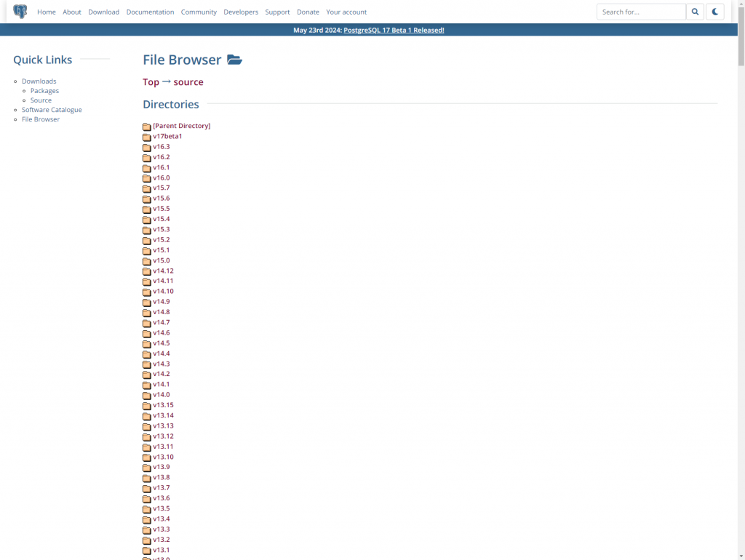
Task: Open PostgreSQL 17 Beta 1 Released announcement
Action: click(394, 30)
